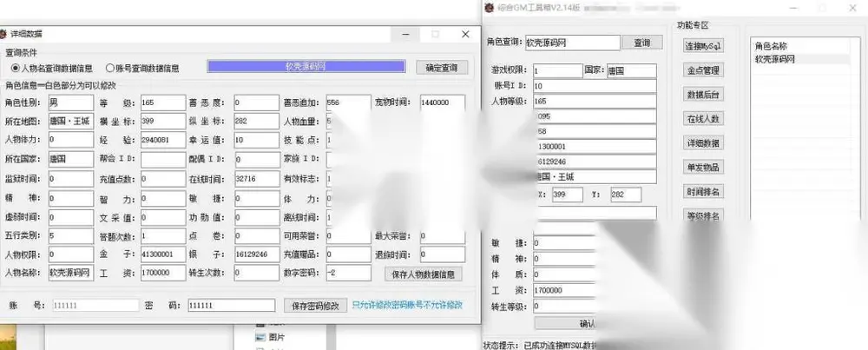
Task: Open the 数据后台 function
Action: click(x=703, y=95)
